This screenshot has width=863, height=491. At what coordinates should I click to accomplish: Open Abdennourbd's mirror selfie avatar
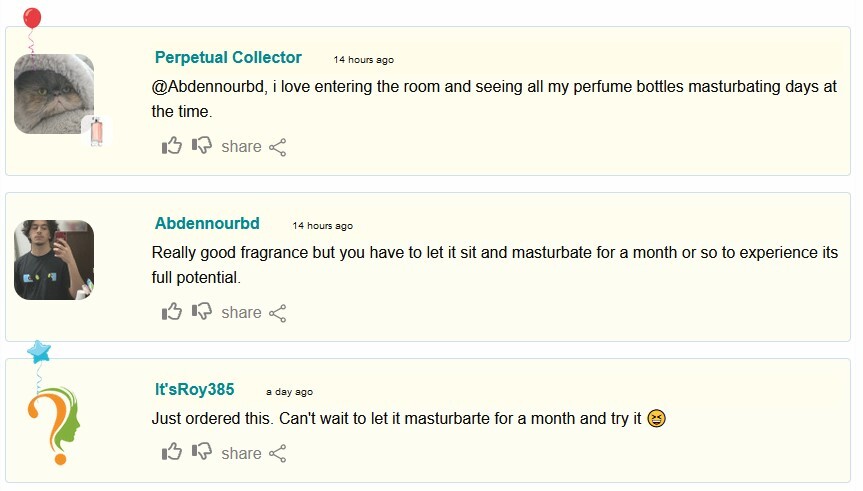tap(54, 260)
